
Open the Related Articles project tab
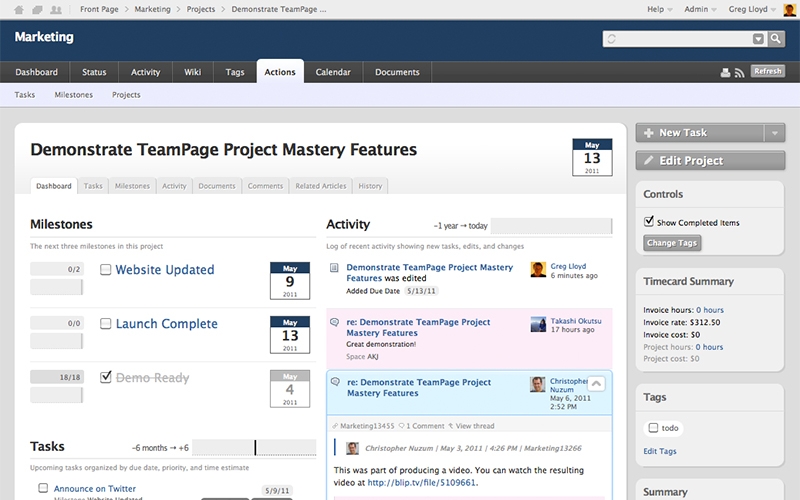pyautogui.click(x=321, y=186)
